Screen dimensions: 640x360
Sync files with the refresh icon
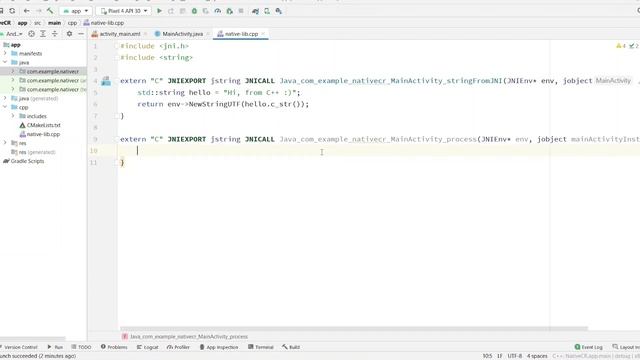coord(12,11)
